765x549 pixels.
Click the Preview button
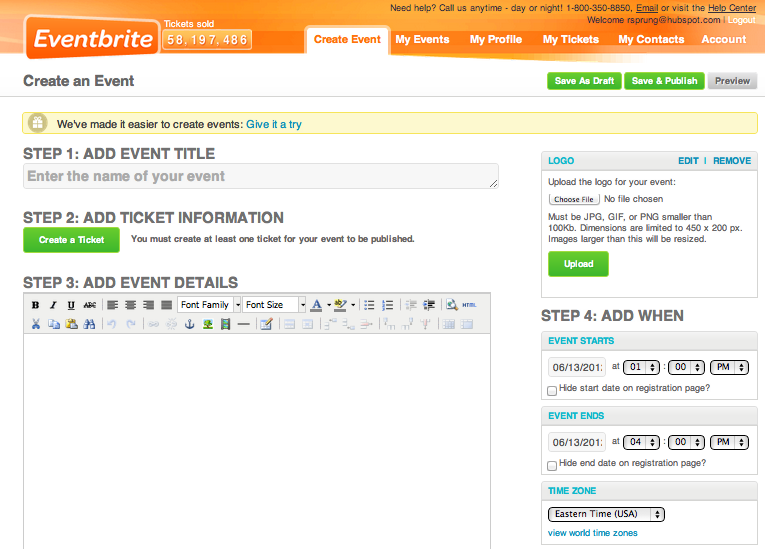[732, 81]
